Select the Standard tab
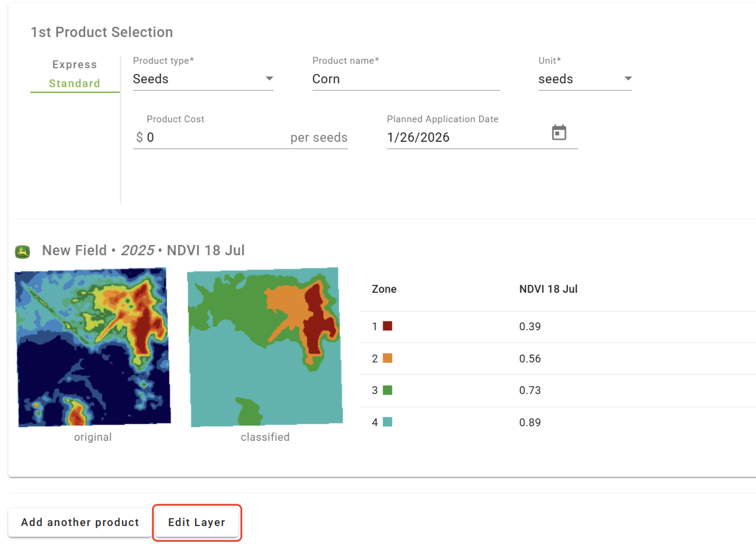The image size is (756, 546). pos(75,83)
